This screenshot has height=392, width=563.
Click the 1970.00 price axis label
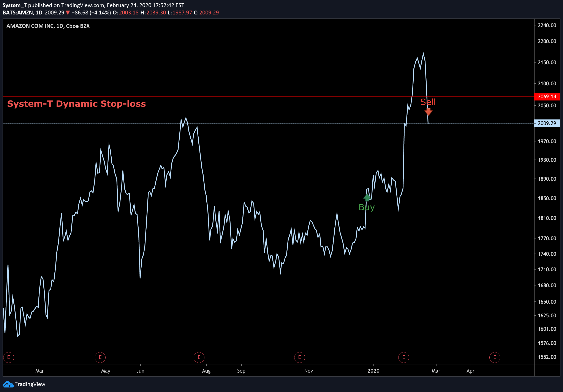547,141
